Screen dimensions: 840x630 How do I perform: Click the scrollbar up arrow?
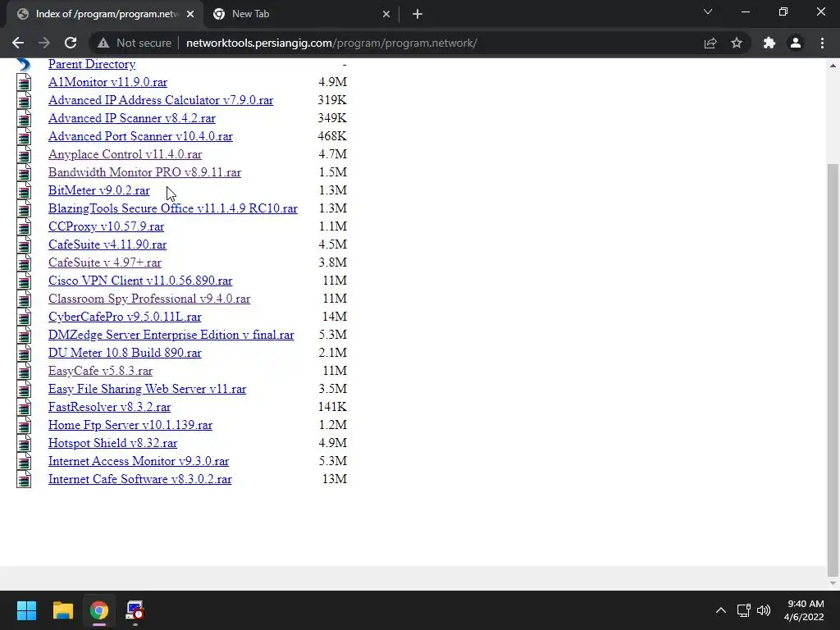click(833, 66)
